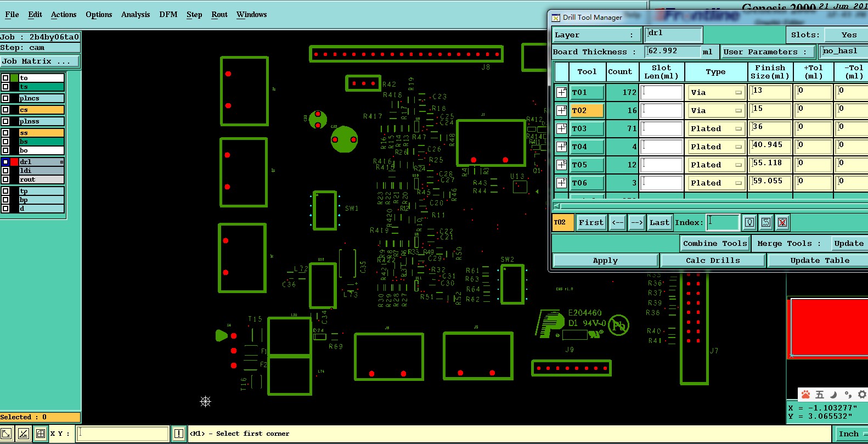
Task: Click the green color swatch of layer to
Action: [15, 78]
